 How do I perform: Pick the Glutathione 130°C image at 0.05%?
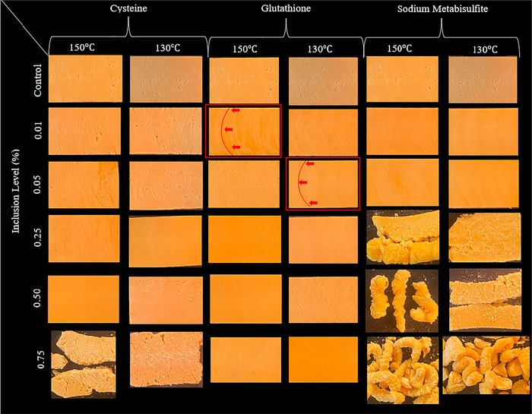[323, 184]
